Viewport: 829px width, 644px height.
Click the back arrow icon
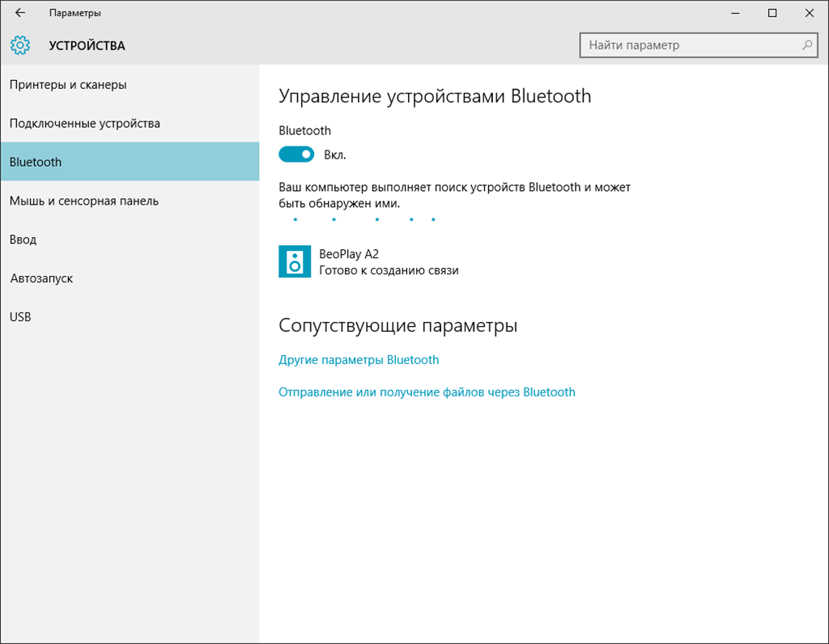[20, 13]
